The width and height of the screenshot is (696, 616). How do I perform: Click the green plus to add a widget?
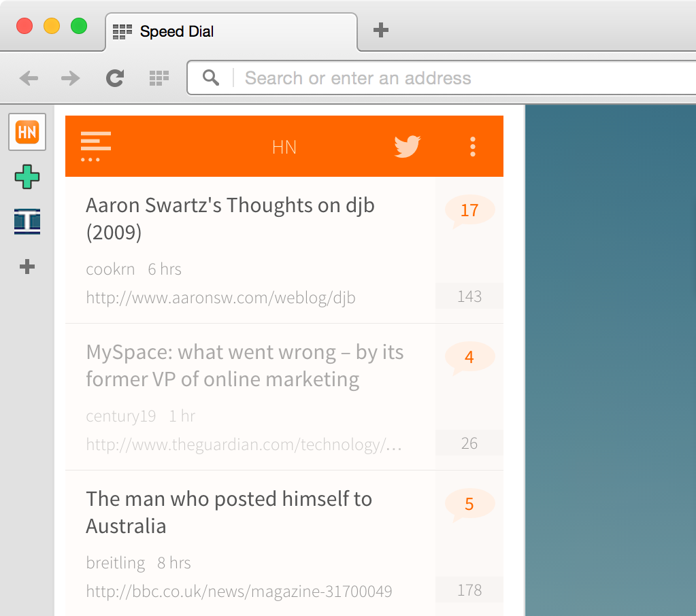[x=27, y=177]
